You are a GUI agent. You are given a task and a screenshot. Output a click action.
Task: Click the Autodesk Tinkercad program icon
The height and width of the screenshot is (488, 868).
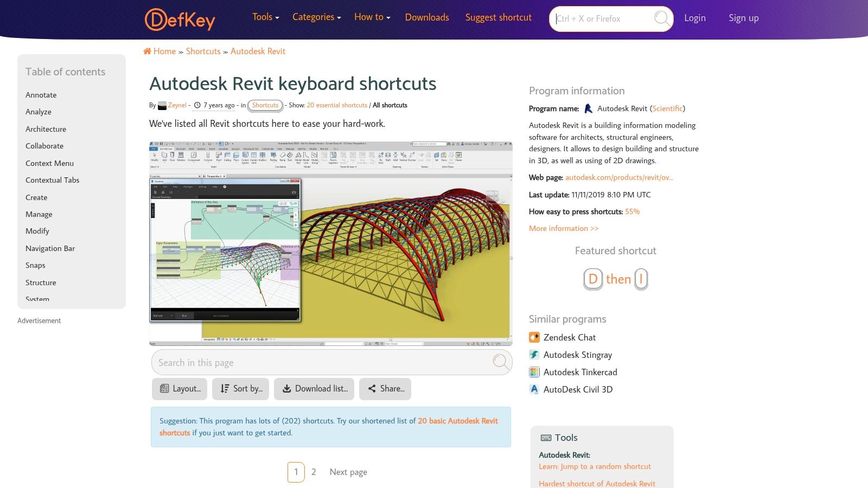pos(534,371)
